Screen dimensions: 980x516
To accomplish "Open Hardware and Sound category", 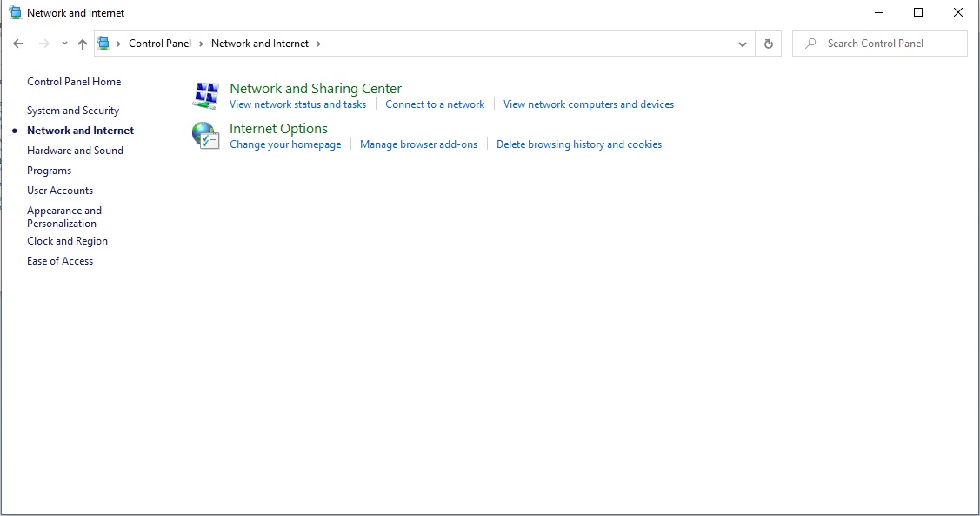I will (x=75, y=151).
